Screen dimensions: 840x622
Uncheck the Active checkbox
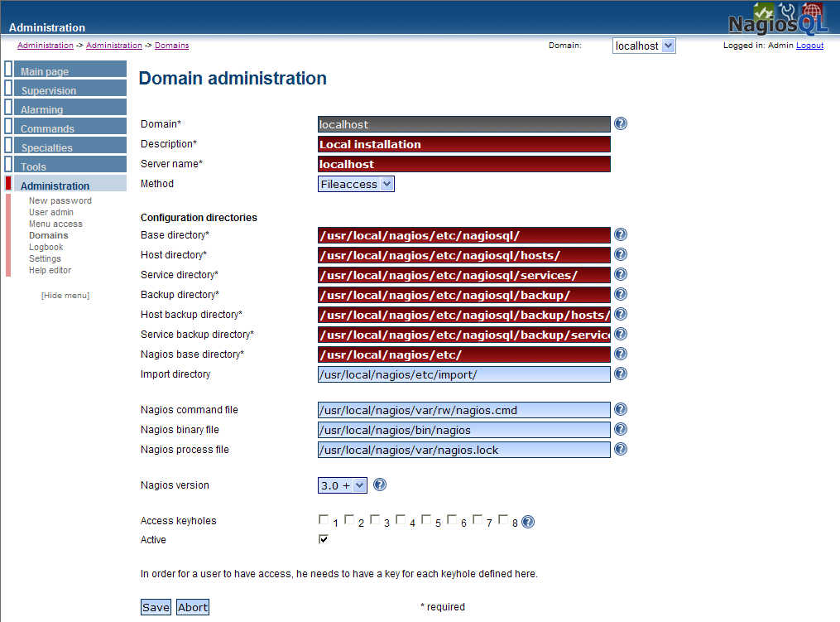pos(323,539)
